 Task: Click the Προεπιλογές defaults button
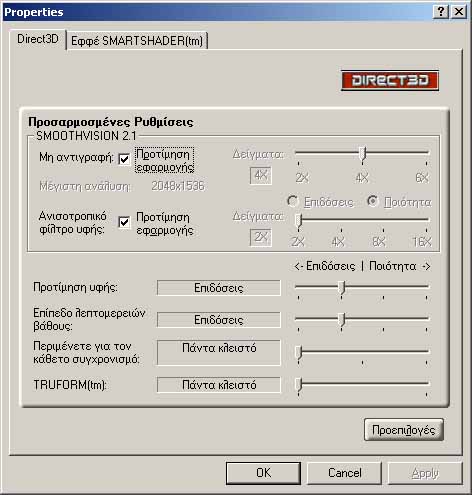[x=404, y=430]
